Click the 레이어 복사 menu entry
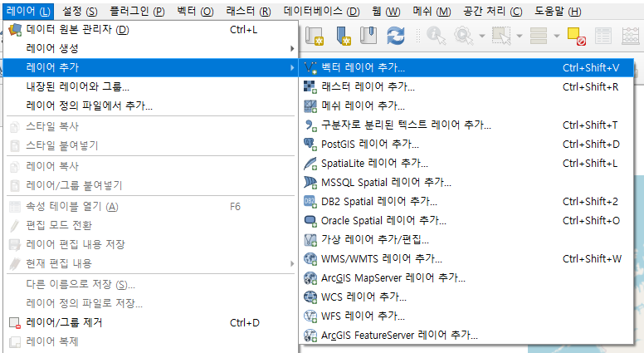Image resolution: width=644 pixels, height=353 pixels. [x=150, y=166]
